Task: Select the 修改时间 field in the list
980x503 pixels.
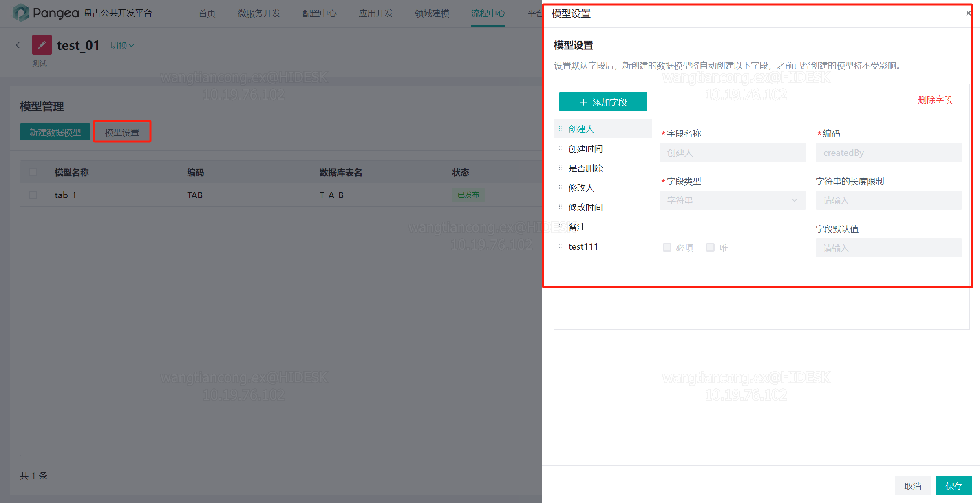Action: 603,207
